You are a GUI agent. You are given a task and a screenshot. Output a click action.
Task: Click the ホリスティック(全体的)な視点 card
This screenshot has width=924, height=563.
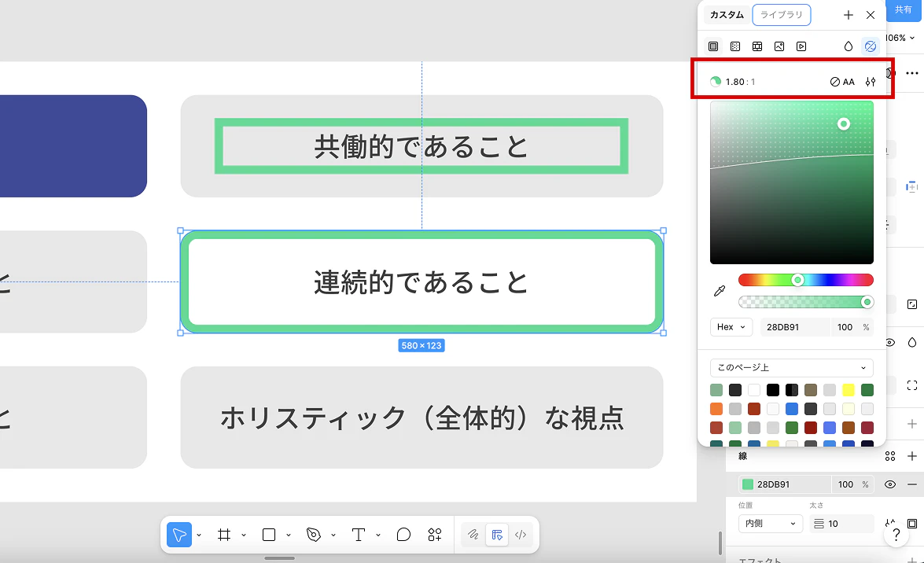click(422, 418)
